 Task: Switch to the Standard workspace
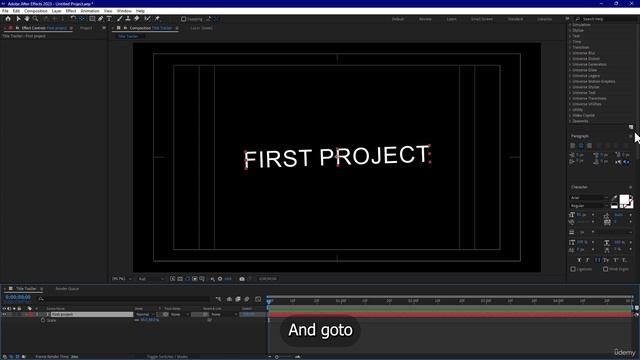click(516, 19)
